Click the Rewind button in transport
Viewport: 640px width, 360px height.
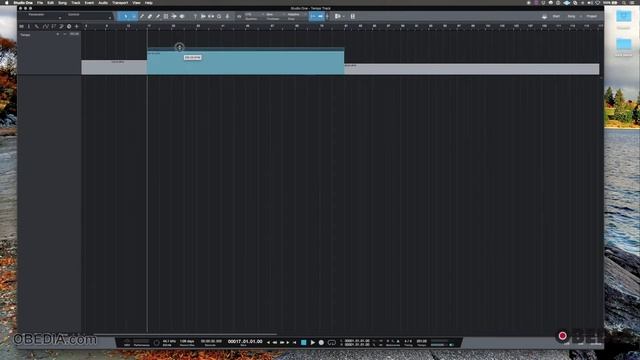274,342
